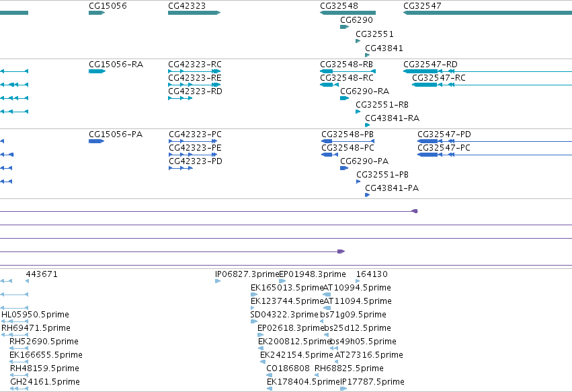The image size is (572, 392).
Task: Select EST RH68825.5prime
Action: (x=349, y=368)
